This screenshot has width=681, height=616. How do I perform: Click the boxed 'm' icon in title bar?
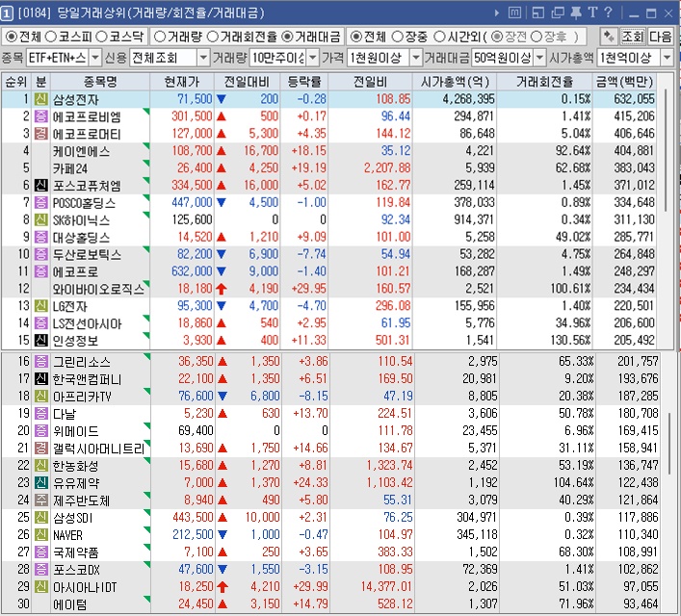pos(514,13)
